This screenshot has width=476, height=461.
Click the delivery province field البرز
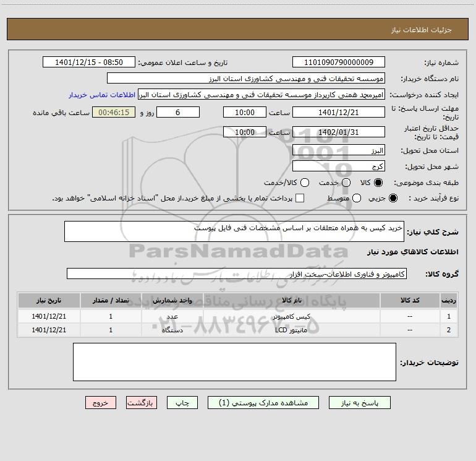[339, 150]
